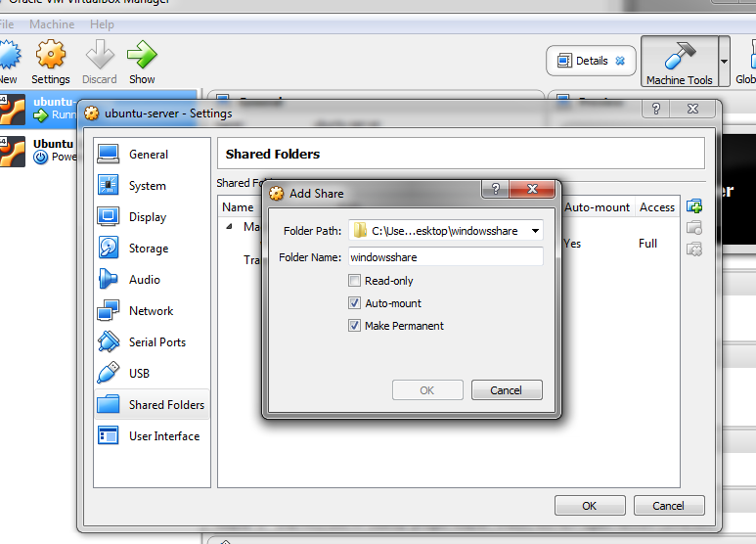The height and width of the screenshot is (544, 756).
Task: Click OK in the Settings dialog
Action: [590, 506]
